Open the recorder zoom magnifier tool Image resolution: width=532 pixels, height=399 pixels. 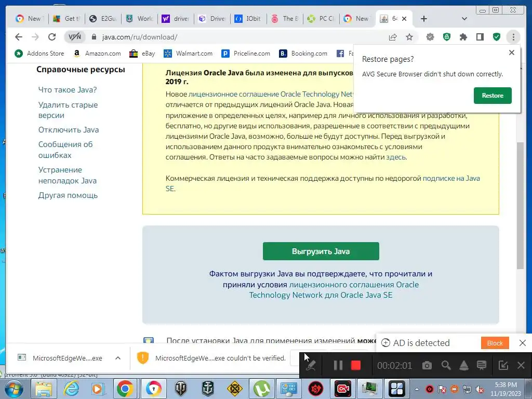[x=446, y=365]
